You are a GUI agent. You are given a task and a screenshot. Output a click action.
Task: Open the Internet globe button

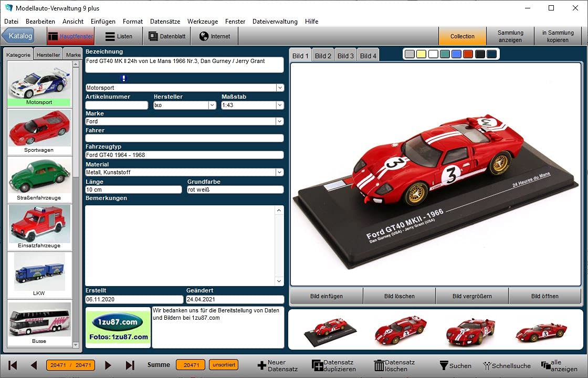pyautogui.click(x=215, y=36)
